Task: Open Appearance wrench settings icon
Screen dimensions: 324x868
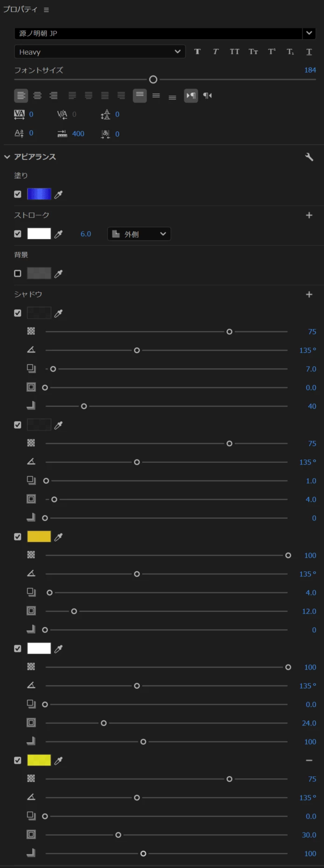Action: point(309,157)
